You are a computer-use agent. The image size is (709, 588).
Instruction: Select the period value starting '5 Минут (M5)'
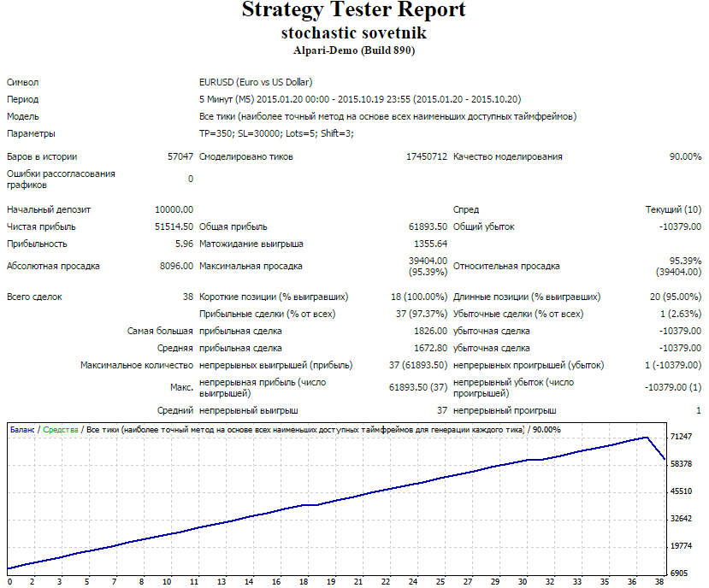click(360, 99)
